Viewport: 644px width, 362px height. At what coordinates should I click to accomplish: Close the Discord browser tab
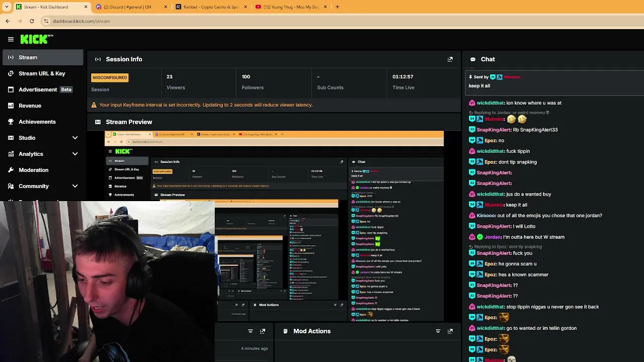[x=166, y=7]
